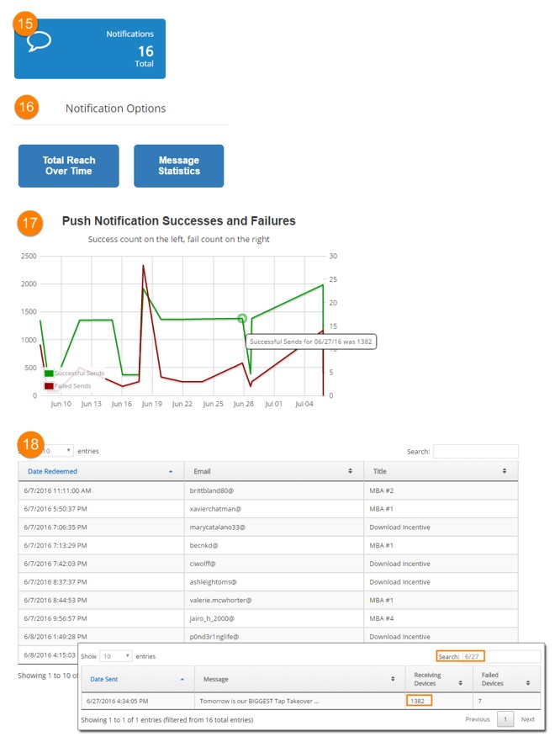
Task: Toggle the Failed Sends legend swatch
Action: click(49, 385)
